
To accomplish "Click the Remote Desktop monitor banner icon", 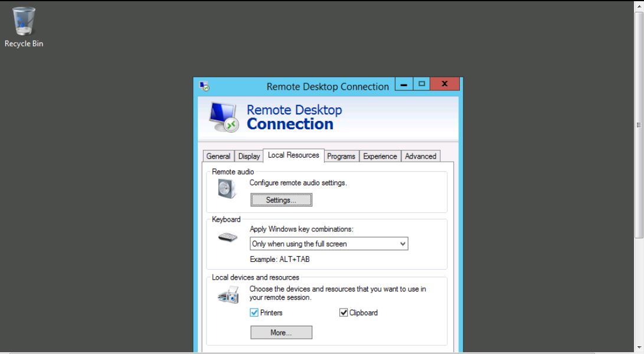I will [224, 117].
